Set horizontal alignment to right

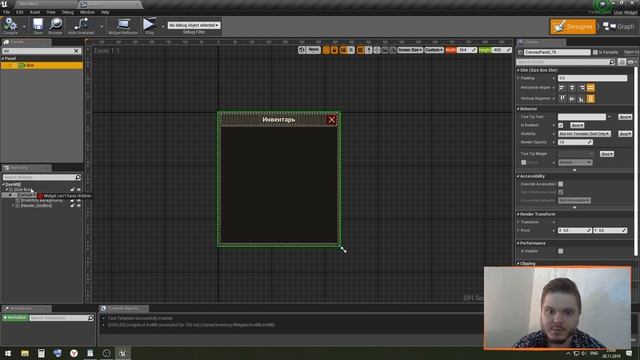pyautogui.click(x=581, y=88)
